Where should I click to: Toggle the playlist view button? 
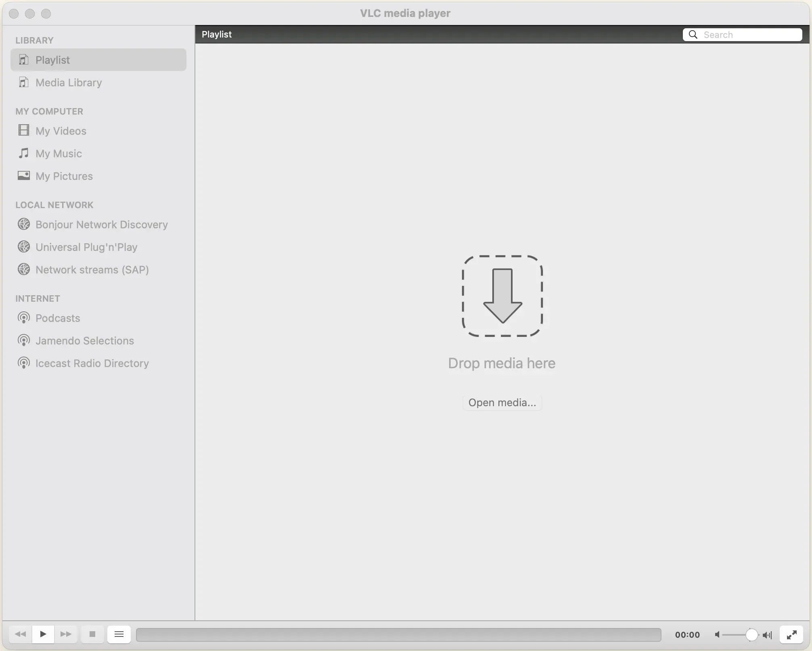(x=119, y=634)
